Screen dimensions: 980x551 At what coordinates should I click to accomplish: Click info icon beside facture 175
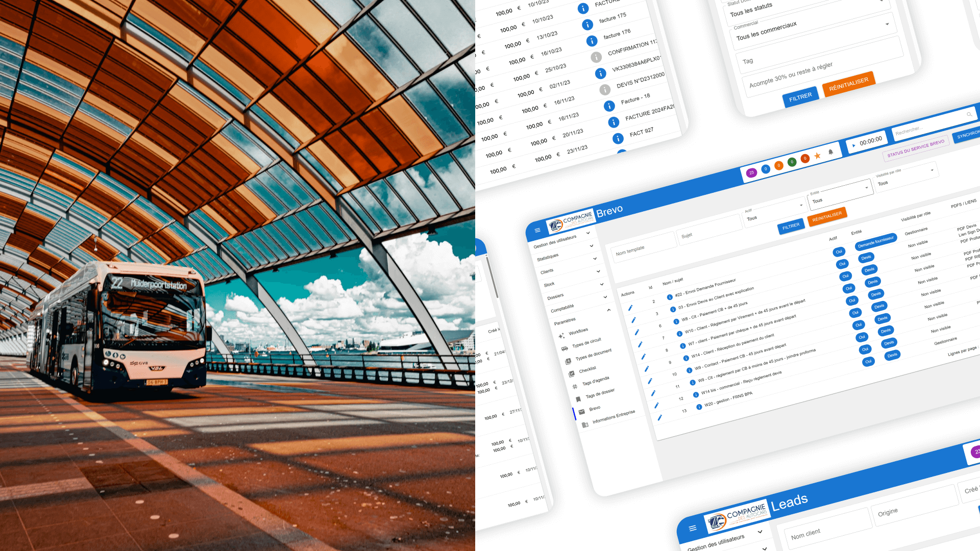pyautogui.click(x=587, y=24)
